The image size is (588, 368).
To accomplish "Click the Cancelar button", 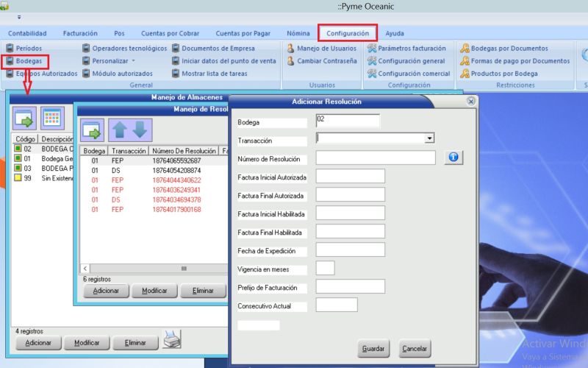I will (x=415, y=348).
